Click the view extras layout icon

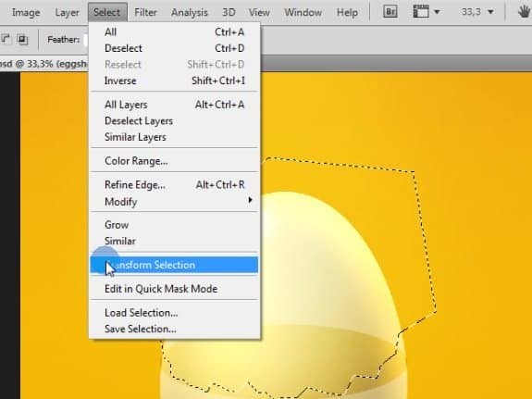(x=421, y=12)
